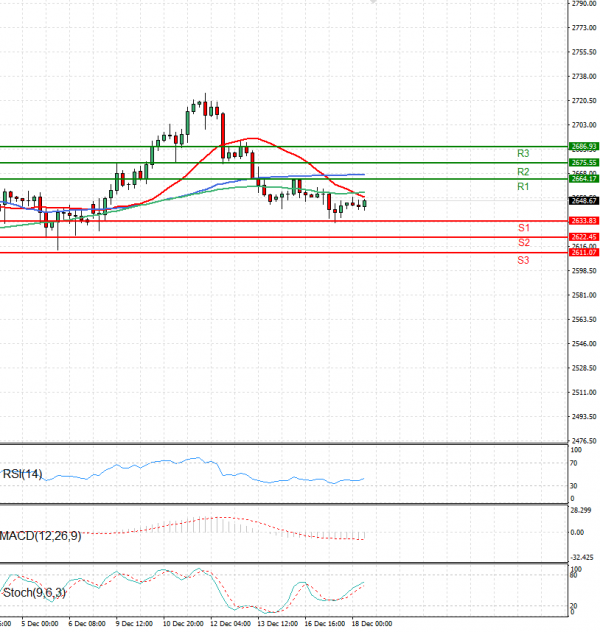Viewport: 600px width, 632px height.
Task: Select the R2 resistance label
Action: pyautogui.click(x=523, y=172)
